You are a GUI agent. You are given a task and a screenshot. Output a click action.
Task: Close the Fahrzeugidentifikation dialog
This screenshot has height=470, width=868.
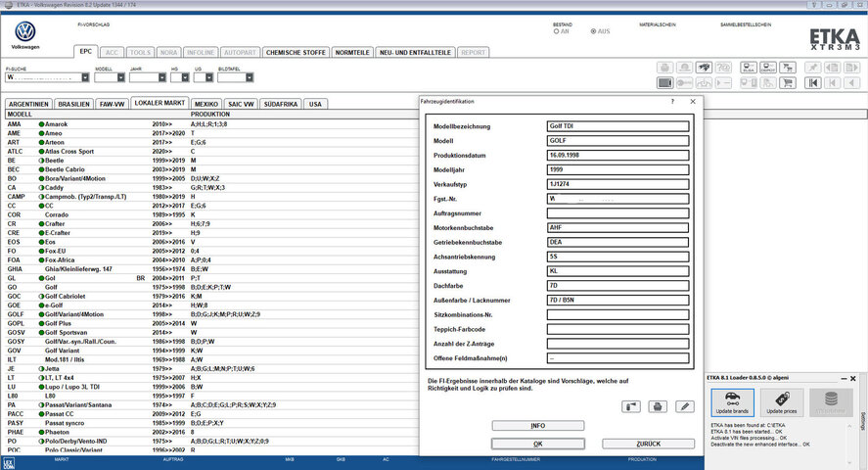[x=693, y=101]
